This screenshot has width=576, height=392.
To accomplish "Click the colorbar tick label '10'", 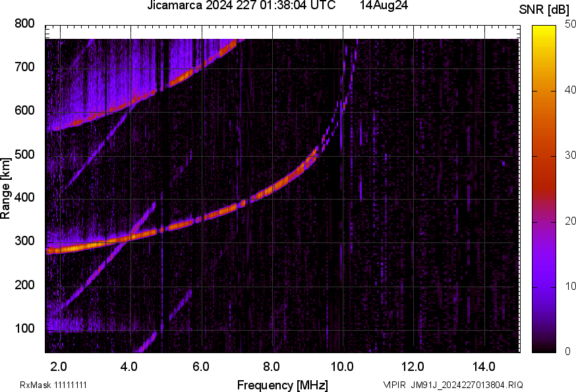I will tap(570, 286).
